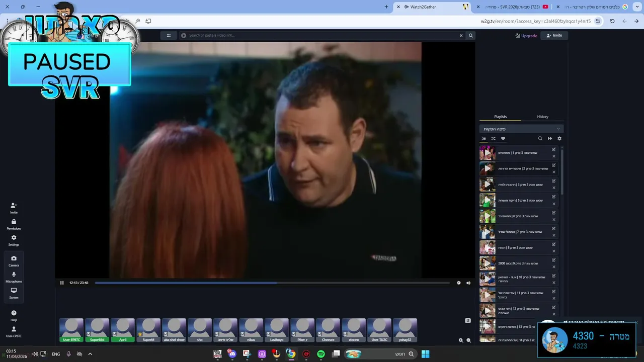Click the playlist numbered list icon
The width and height of the screenshot is (644, 362).
click(484, 138)
